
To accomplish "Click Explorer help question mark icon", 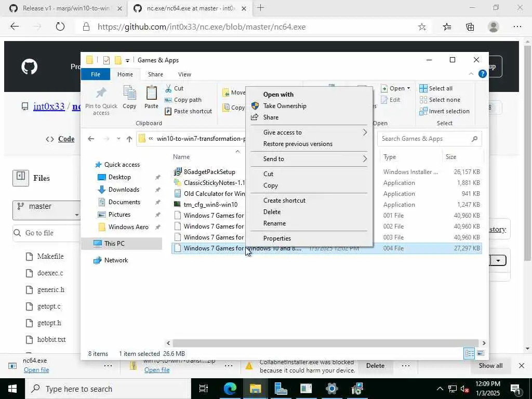I will point(482,74).
